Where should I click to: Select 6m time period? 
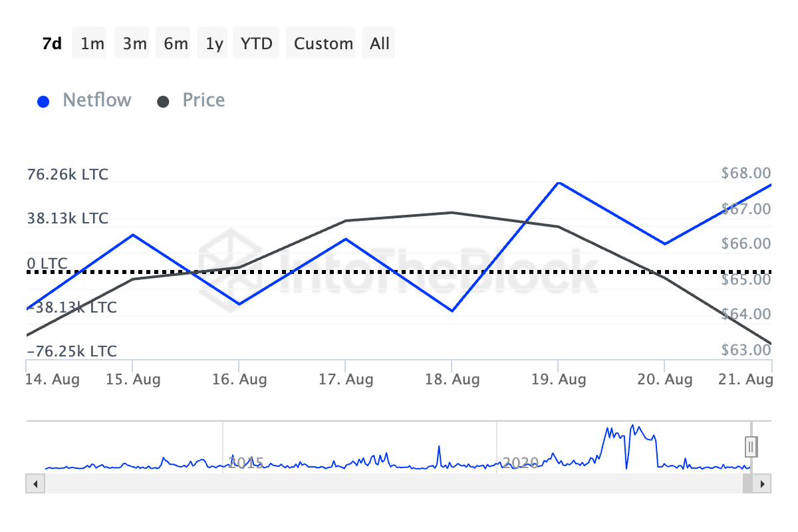(176, 44)
